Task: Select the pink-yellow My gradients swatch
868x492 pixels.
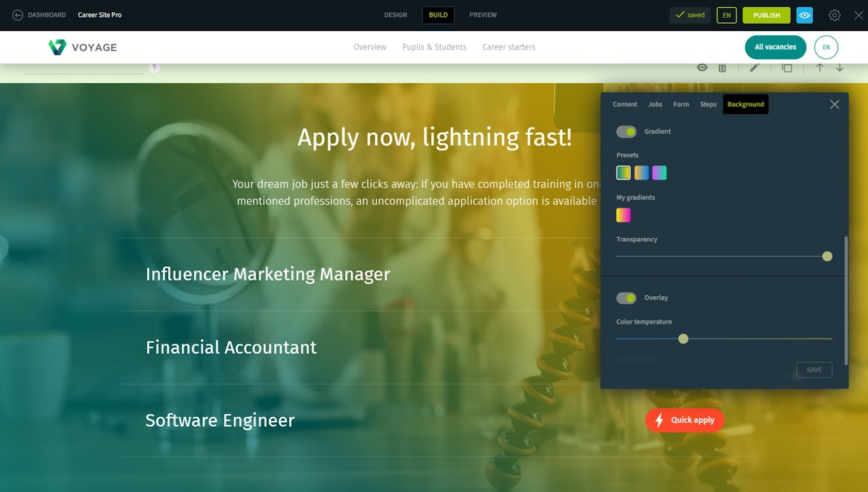Action: (x=623, y=215)
